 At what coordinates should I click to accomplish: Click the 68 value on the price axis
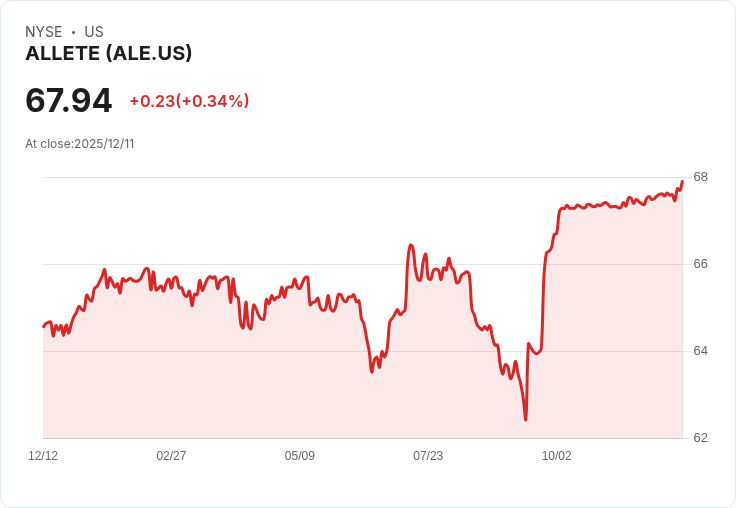coord(700,177)
